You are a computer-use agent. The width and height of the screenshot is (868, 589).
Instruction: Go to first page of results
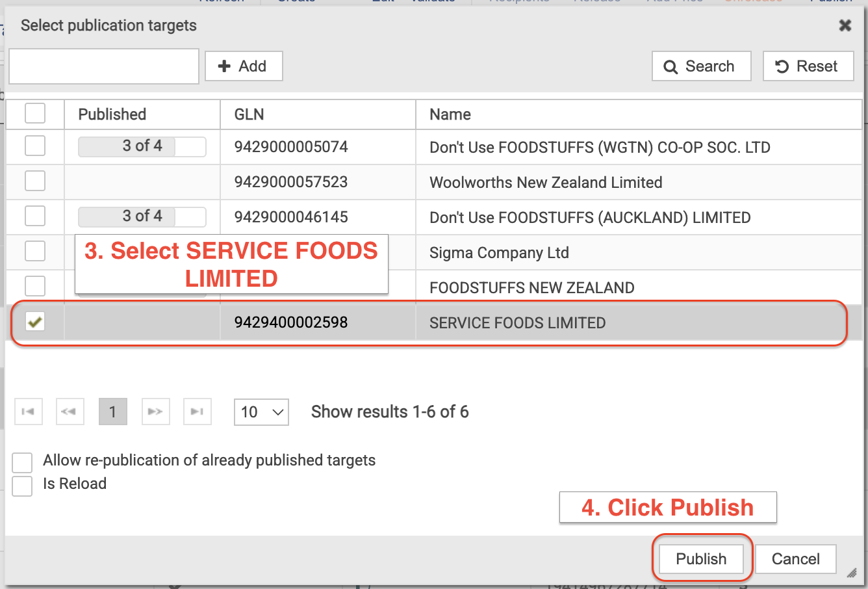click(29, 412)
